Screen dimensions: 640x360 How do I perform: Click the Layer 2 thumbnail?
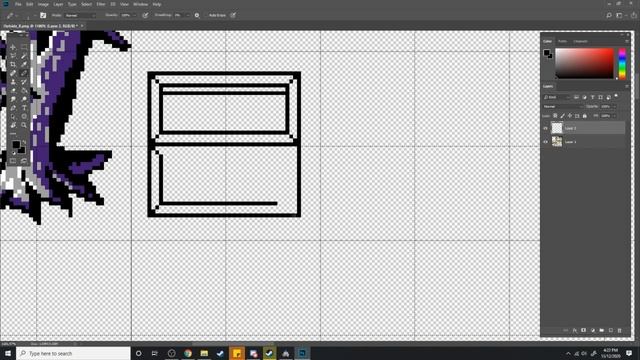pyautogui.click(x=557, y=128)
